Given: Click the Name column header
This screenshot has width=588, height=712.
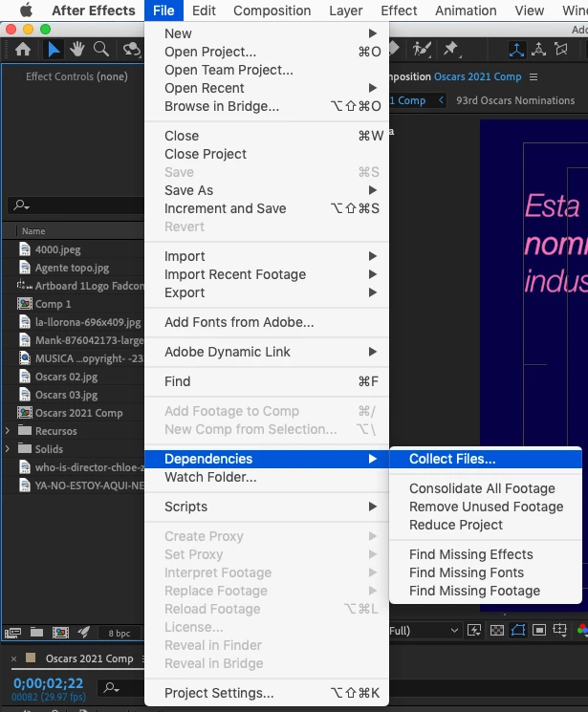Looking at the screenshot, I should 33,230.
